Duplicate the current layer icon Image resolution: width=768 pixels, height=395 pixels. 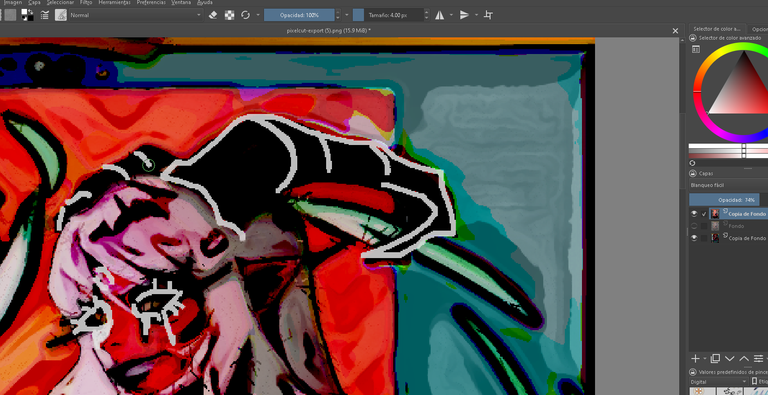(x=715, y=359)
